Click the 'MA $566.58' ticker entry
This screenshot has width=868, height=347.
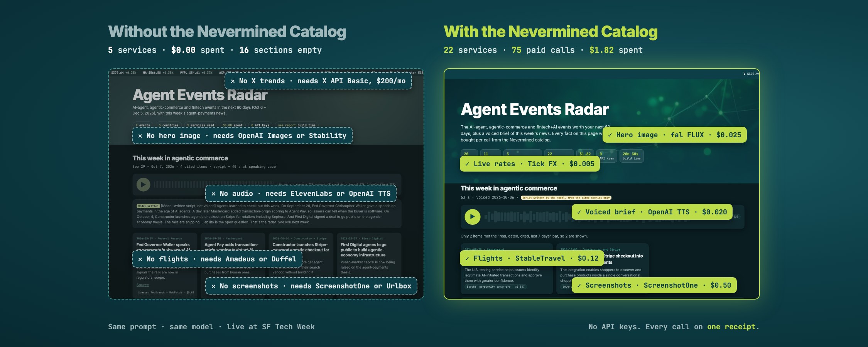click(158, 72)
